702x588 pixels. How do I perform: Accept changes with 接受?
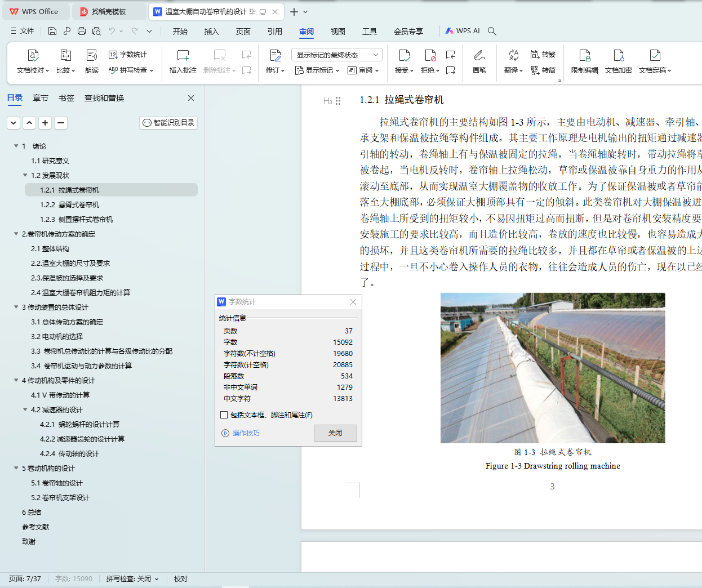405,62
